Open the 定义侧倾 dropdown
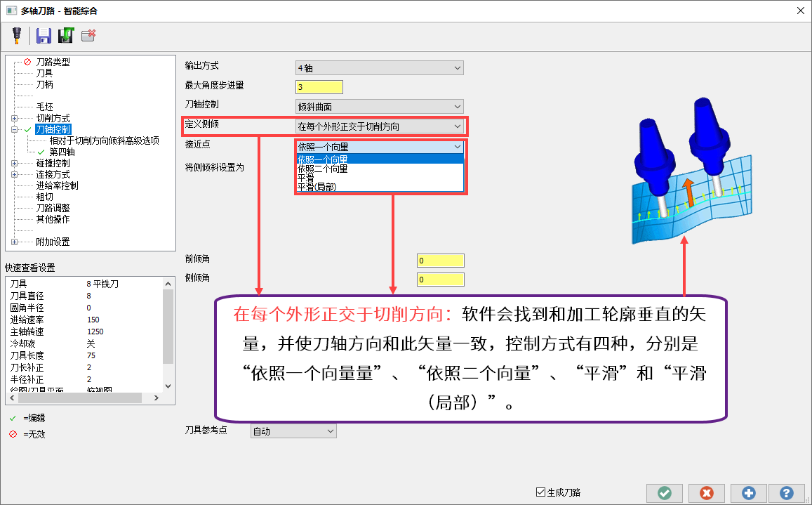The image size is (812, 505). pyautogui.click(x=379, y=126)
